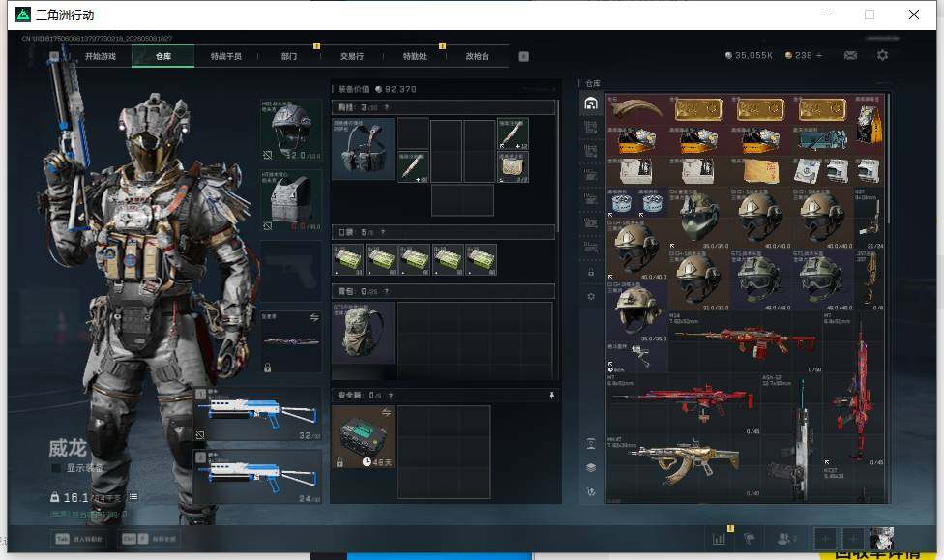Open the settings gear icon
The image size is (944, 560).
(883, 55)
